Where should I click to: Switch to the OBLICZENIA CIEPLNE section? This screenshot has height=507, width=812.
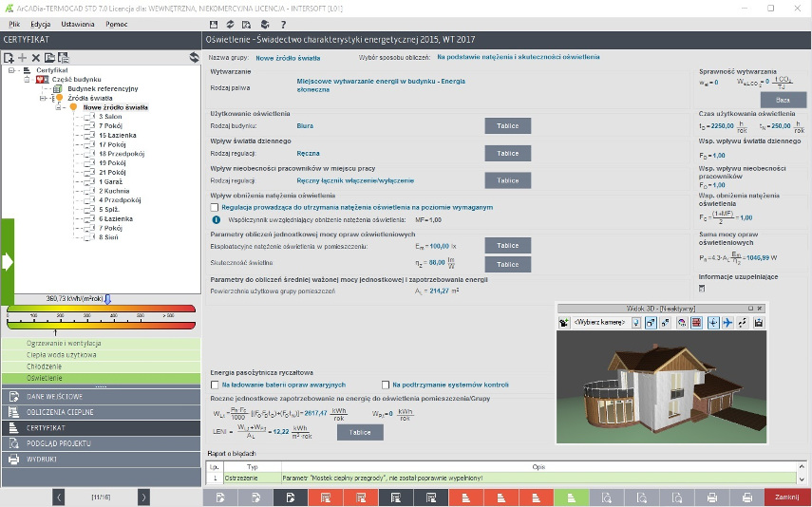[101, 412]
